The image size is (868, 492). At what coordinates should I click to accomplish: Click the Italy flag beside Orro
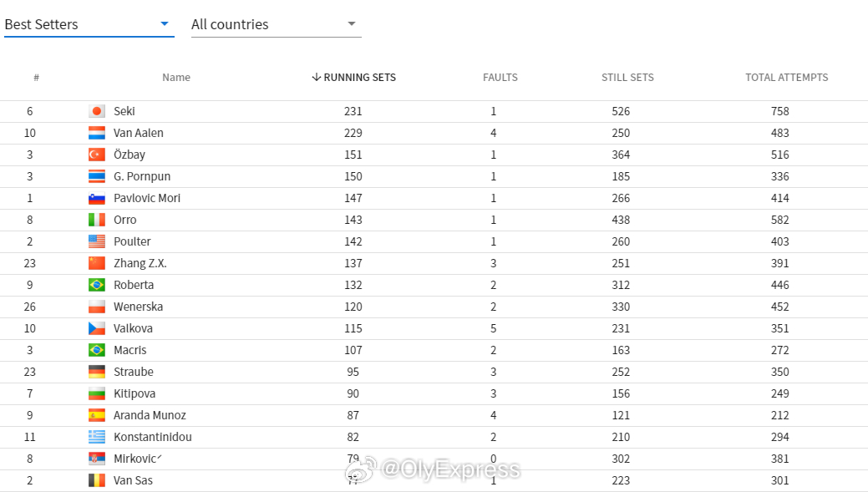tap(97, 220)
